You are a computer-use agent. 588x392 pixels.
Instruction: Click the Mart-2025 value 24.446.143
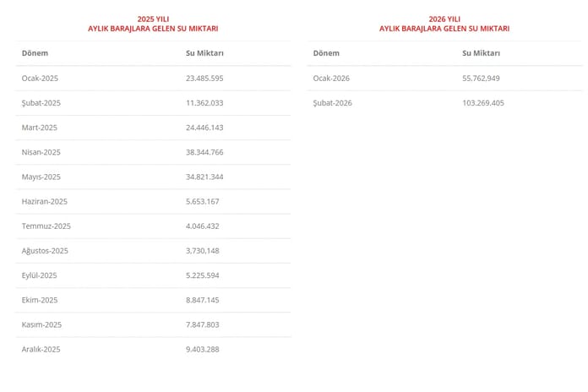204,128
